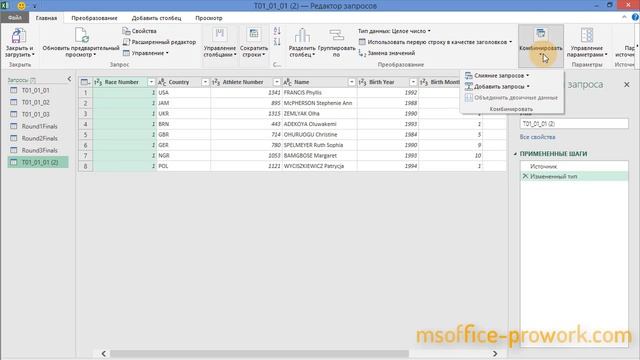
Task: Choose Добавить запросы append queries
Action: [497, 87]
